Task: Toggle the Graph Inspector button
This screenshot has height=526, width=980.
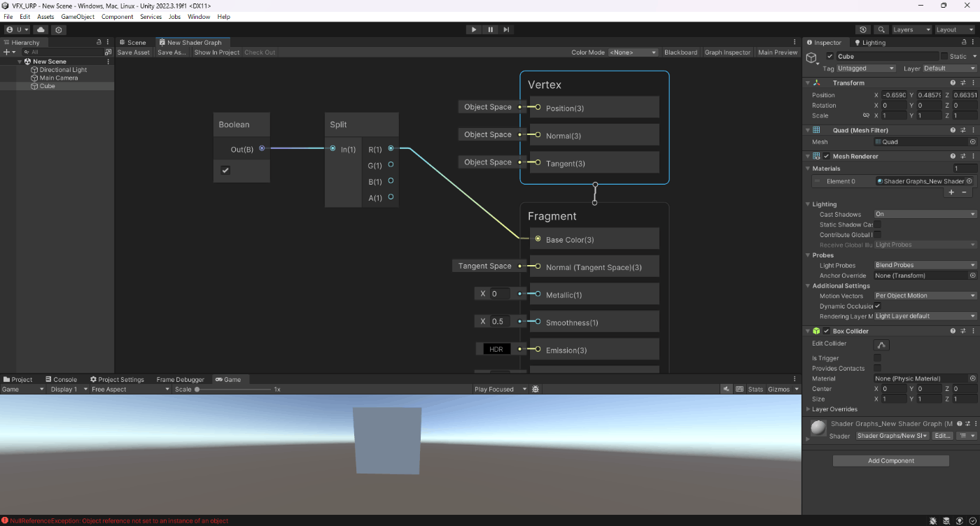Action: click(x=727, y=52)
